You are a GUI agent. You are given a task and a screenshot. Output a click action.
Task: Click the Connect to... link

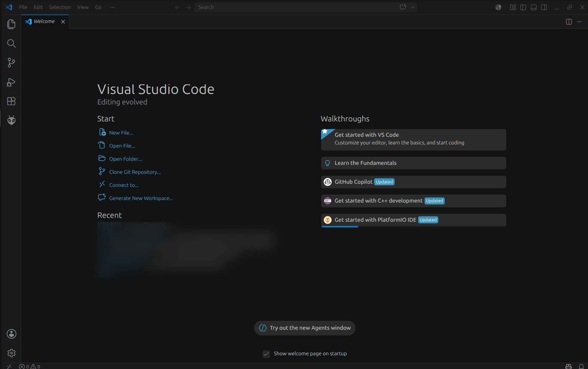124,185
